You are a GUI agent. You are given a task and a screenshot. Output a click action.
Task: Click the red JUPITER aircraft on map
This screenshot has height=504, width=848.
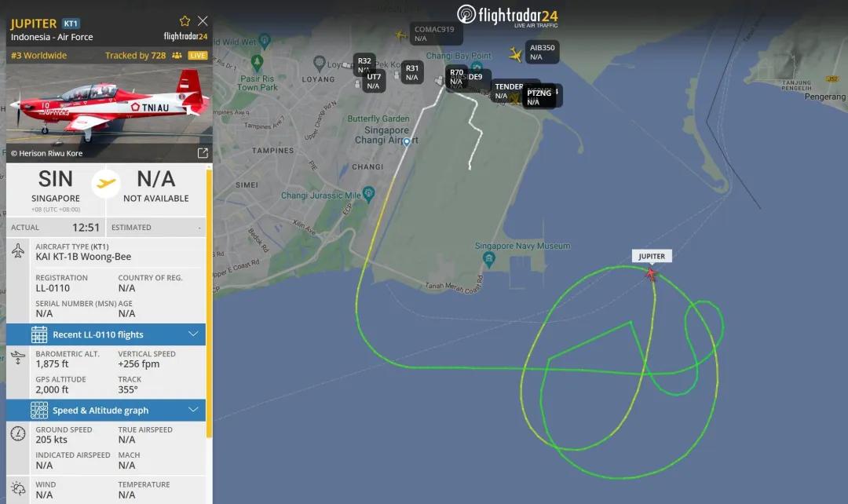pos(651,274)
